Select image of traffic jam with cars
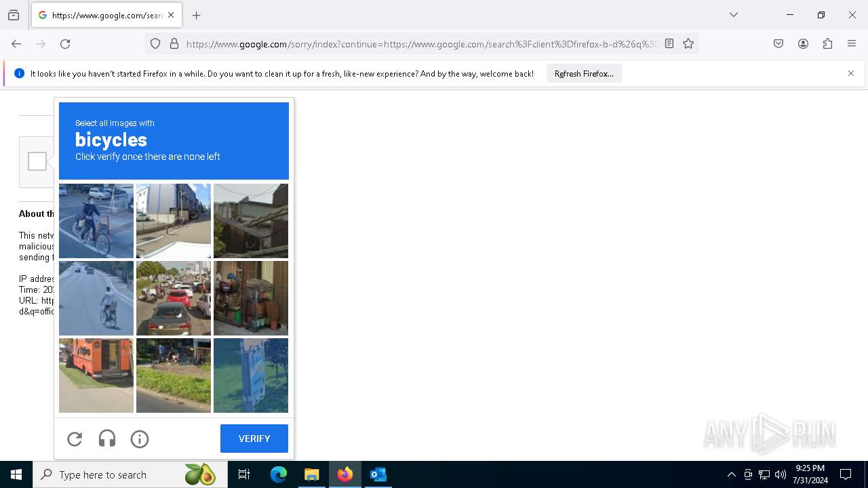This screenshot has width=868, height=488. pos(174,298)
